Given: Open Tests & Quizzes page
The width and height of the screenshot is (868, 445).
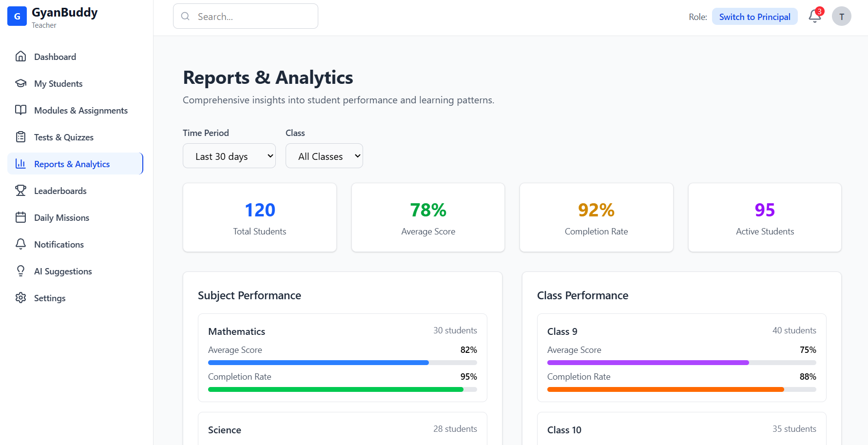Looking at the screenshot, I should 63,137.
